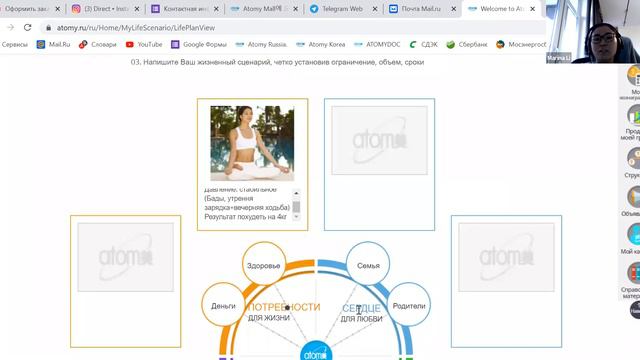Click the text area scroll down arrow
The width and height of the screenshot is (640, 360).
tap(296, 217)
